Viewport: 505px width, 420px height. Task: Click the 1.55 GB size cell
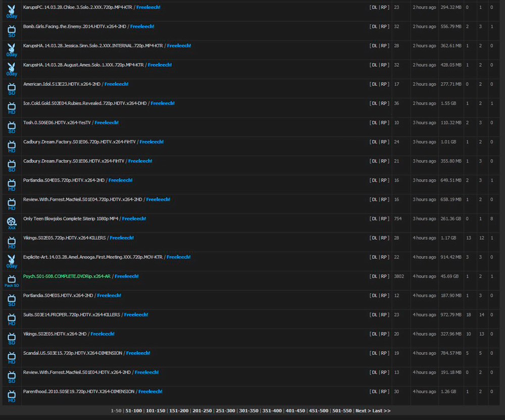point(448,103)
